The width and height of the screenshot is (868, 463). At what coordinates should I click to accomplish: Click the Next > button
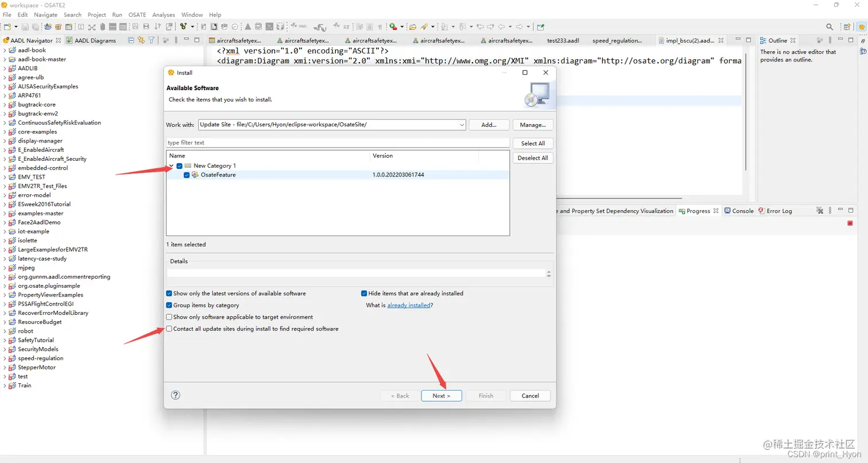pos(441,396)
